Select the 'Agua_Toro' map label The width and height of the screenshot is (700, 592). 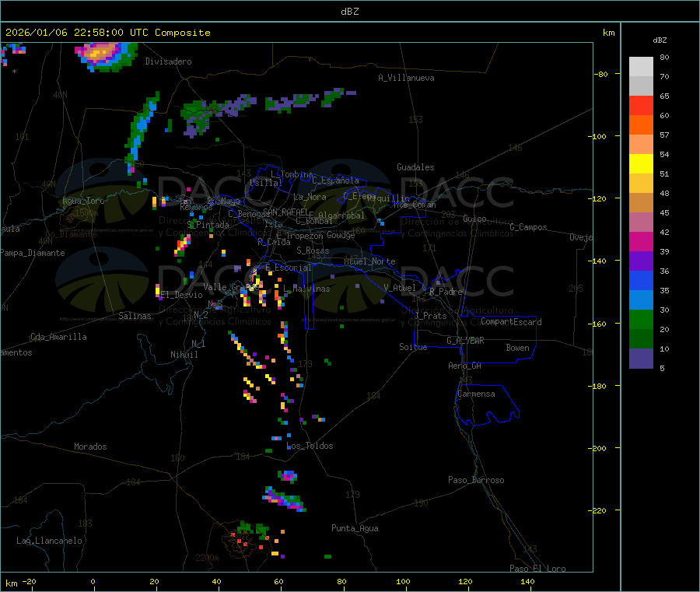(x=83, y=201)
